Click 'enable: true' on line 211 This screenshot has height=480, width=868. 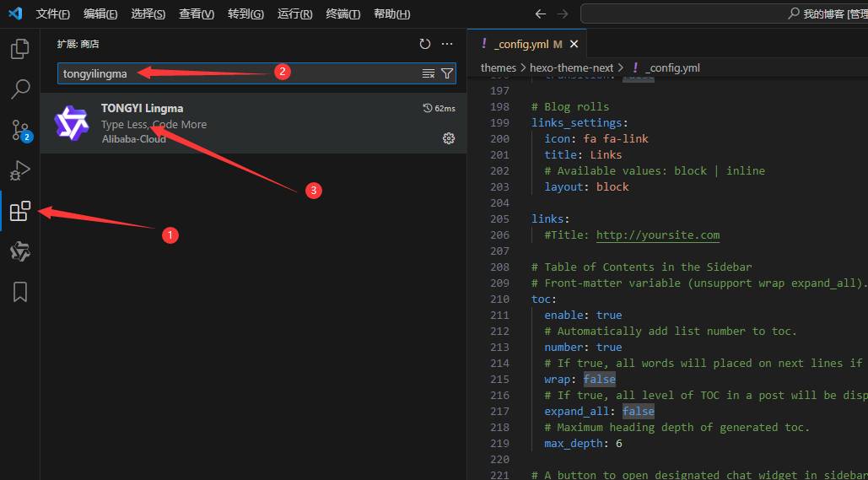pyautogui.click(x=583, y=315)
